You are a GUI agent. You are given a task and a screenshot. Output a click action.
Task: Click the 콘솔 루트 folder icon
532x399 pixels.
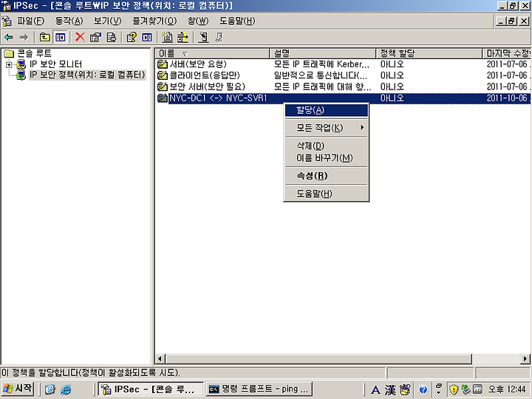(8, 54)
